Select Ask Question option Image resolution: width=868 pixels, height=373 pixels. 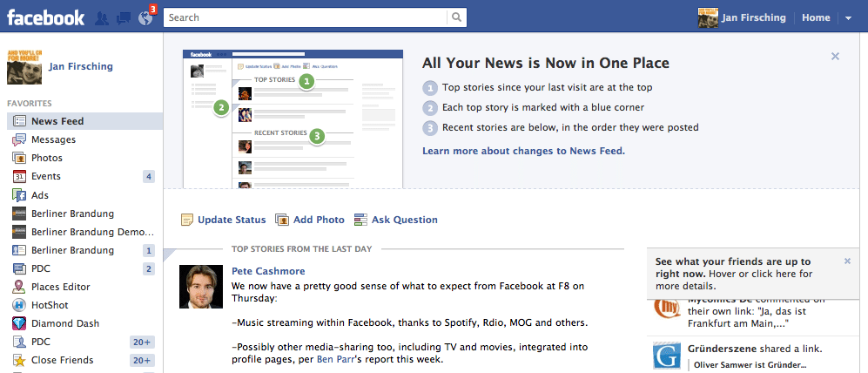[x=396, y=220]
